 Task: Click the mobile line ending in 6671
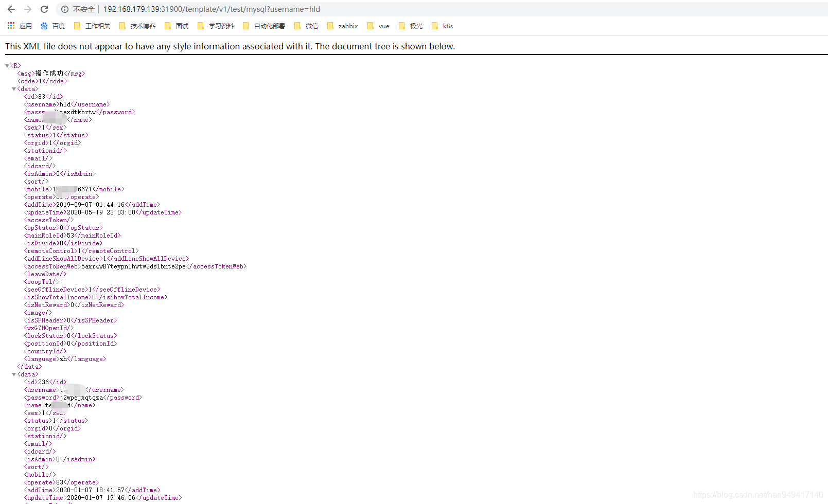pyautogui.click(x=74, y=189)
